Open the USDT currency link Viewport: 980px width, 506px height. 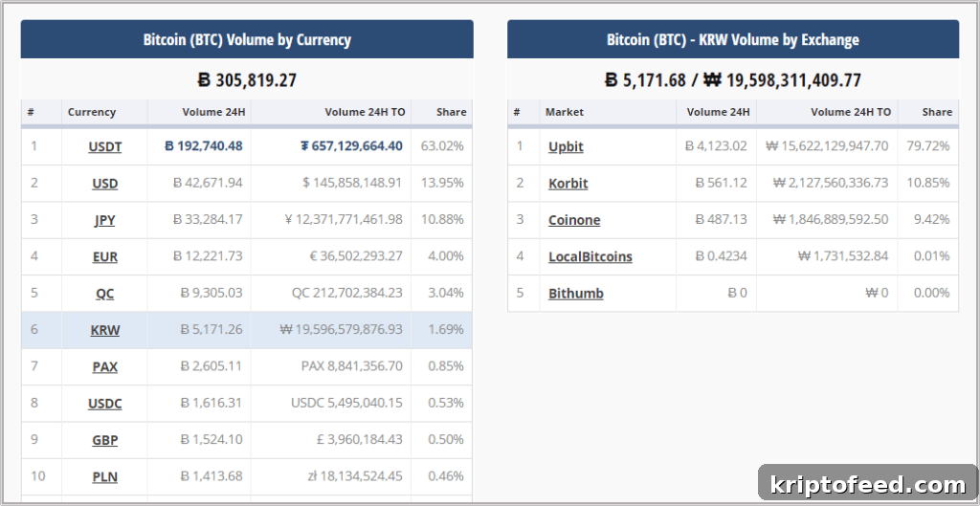click(x=105, y=146)
